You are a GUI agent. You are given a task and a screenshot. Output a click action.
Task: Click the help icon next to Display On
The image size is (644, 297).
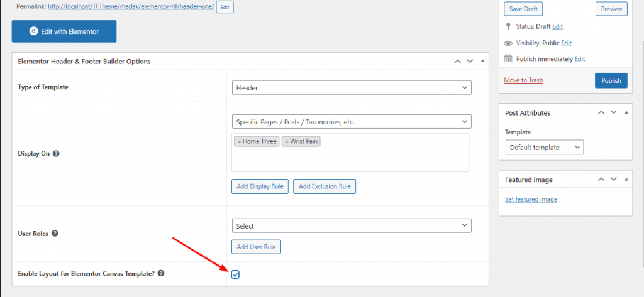[57, 153]
